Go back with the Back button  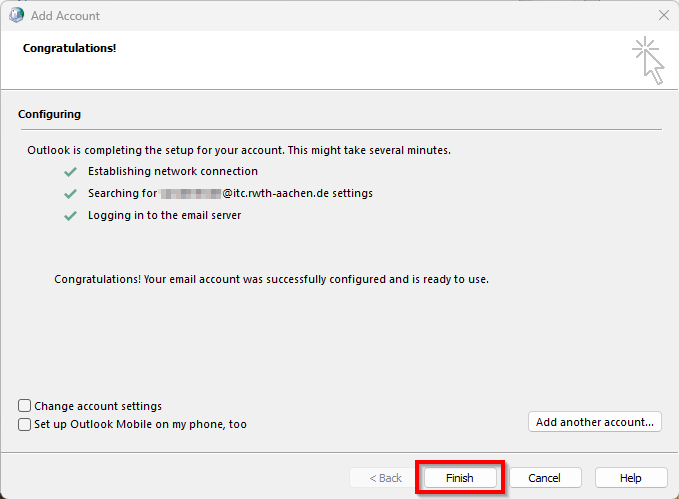[x=385, y=478]
